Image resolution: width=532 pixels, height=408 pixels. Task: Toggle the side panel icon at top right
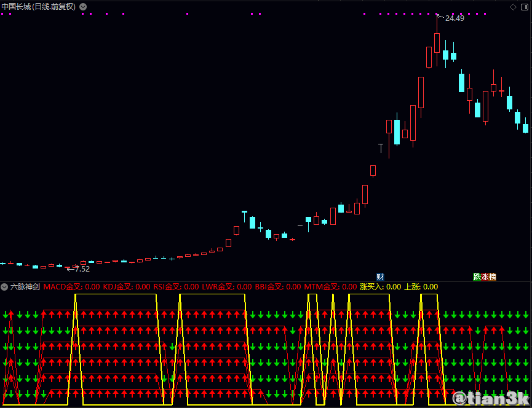526,7
